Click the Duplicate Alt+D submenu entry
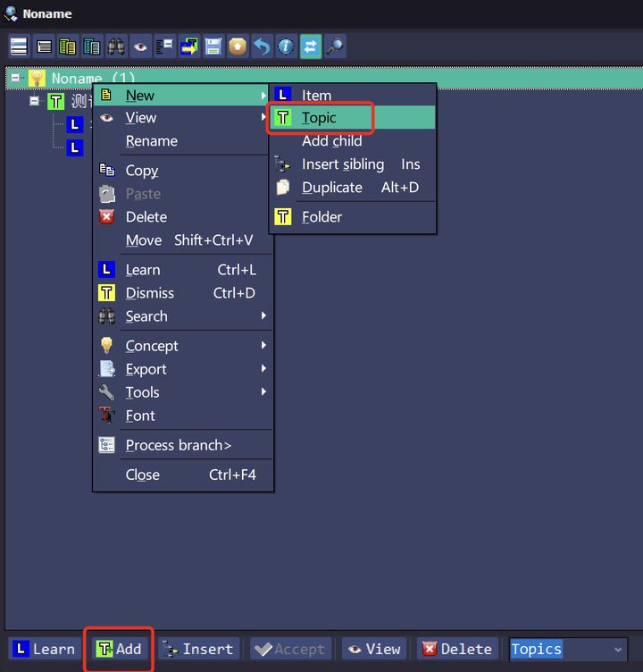 (353, 188)
